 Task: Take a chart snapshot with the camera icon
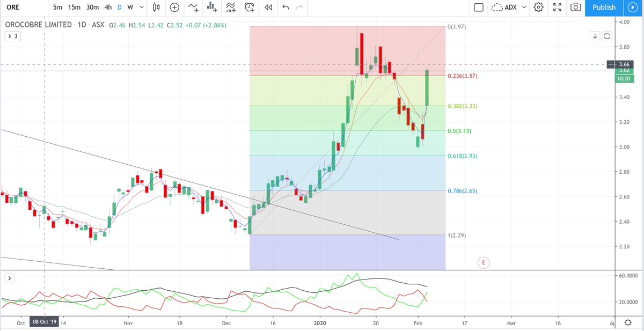[575, 8]
